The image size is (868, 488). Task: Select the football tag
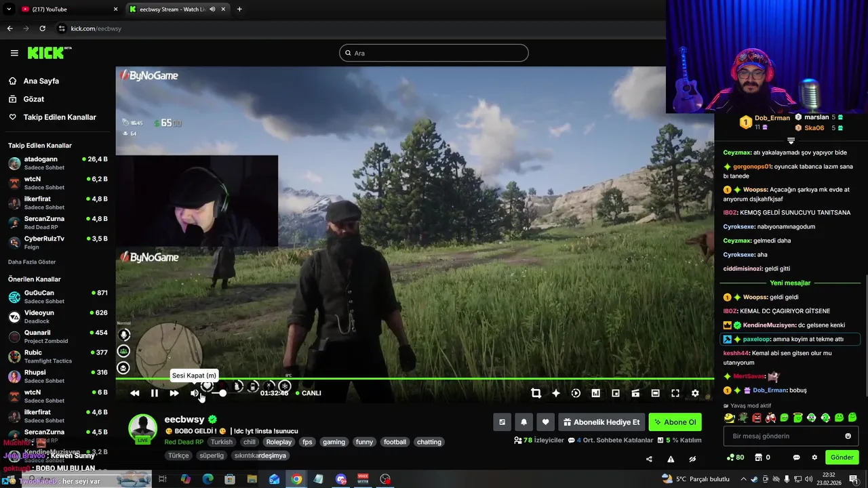click(395, 442)
